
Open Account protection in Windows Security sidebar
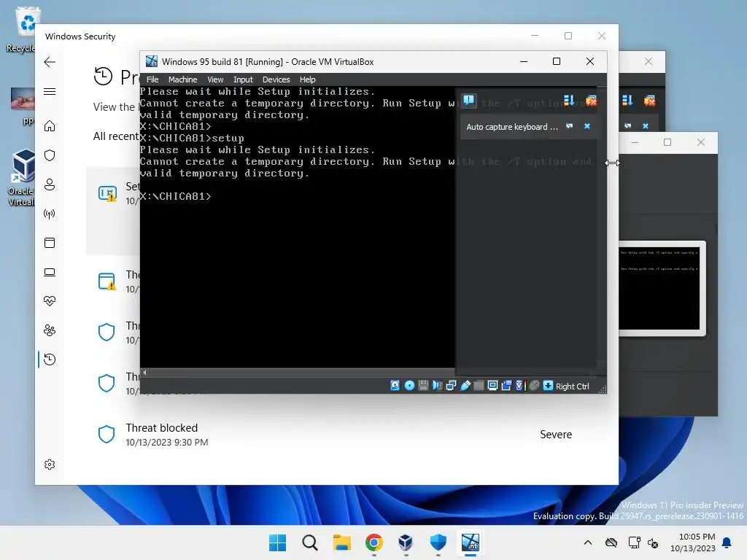(50, 184)
